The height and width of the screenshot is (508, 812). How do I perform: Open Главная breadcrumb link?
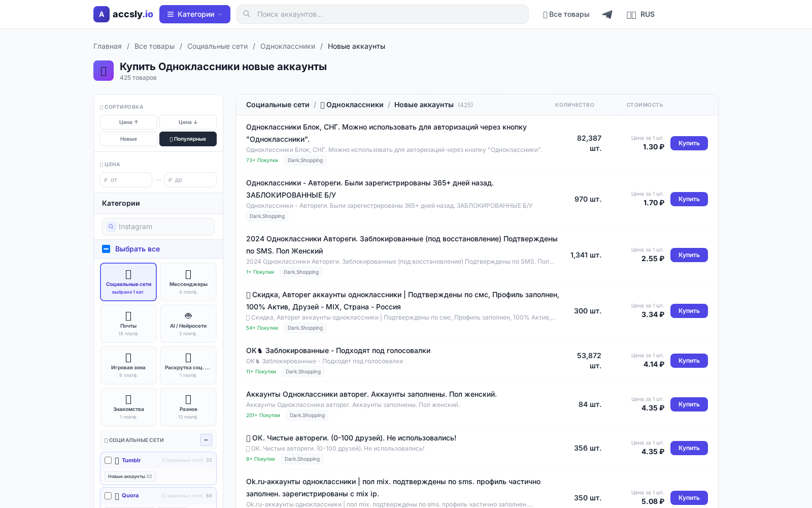[x=108, y=46]
